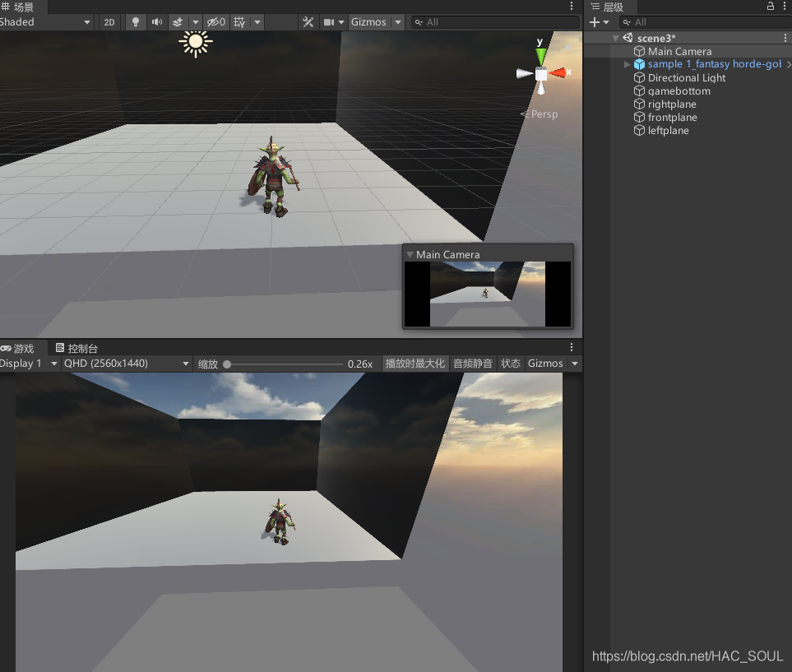Click cube icon beside Directional Light
Screen dimensions: 792x672
pos(640,77)
